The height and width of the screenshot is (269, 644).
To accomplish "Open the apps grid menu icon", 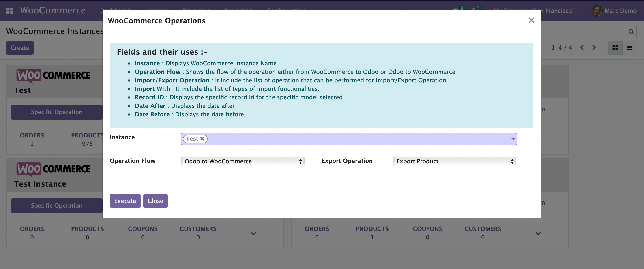I will click(10, 11).
